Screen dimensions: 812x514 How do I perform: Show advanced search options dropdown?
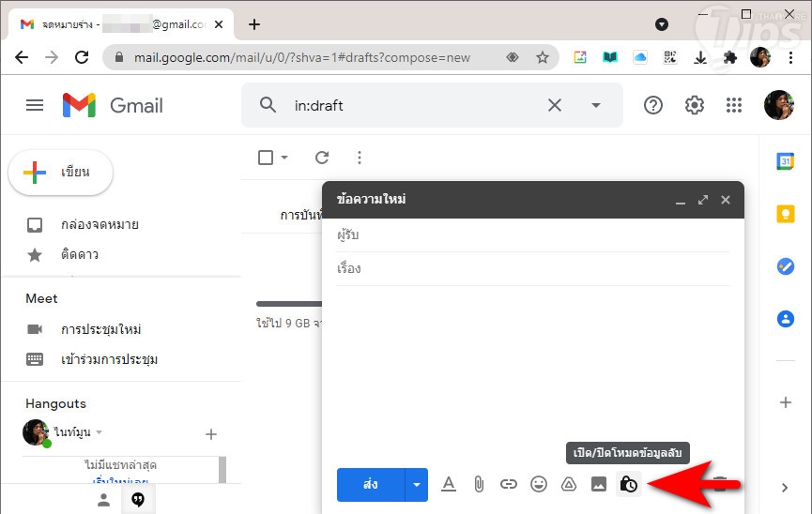tap(596, 105)
